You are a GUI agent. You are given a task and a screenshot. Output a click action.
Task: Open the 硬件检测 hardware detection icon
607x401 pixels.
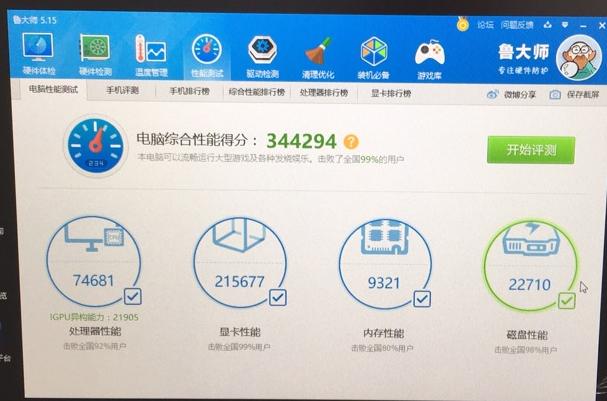(x=95, y=54)
